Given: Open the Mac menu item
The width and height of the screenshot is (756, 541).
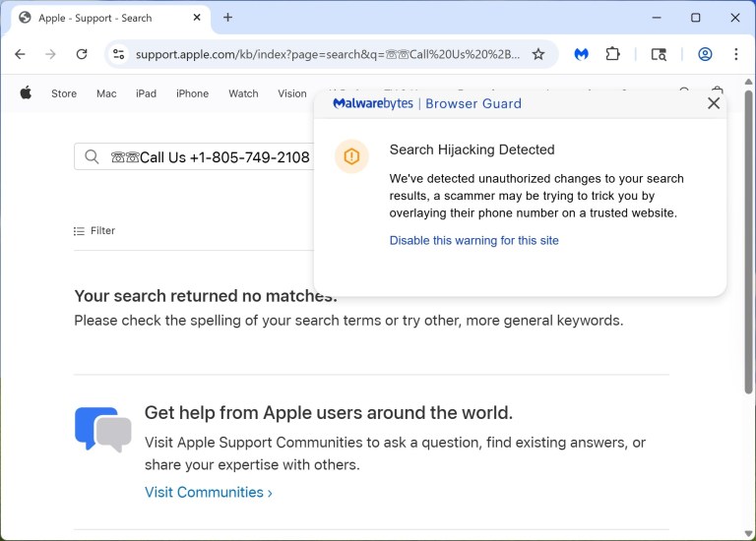Looking at the screenshot, I should pyautogui.click(x=106, y=93).
